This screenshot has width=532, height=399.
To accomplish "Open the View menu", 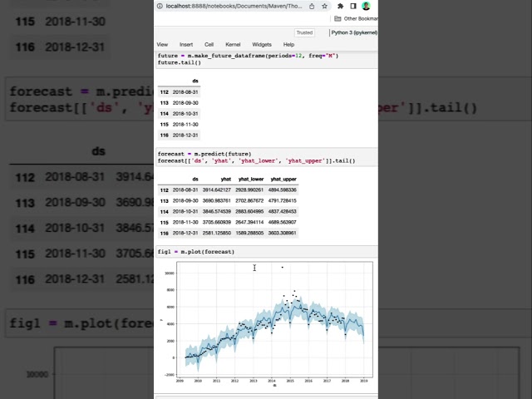I will [162, 44].
